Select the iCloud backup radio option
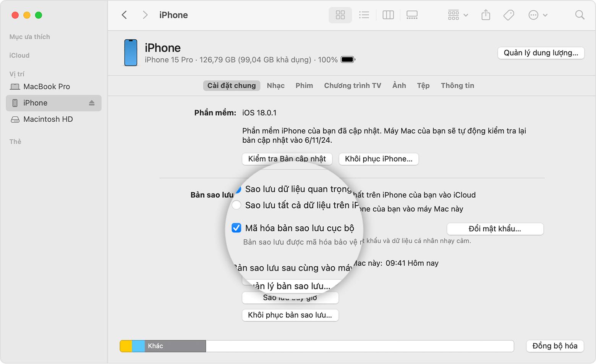This screenshot has height=364, width=596. (238, 189)
